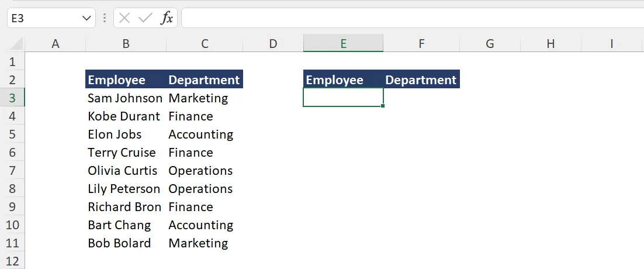Screen dimensions: 644x269
Task: Select row 10 header
Action: [12, 224]
